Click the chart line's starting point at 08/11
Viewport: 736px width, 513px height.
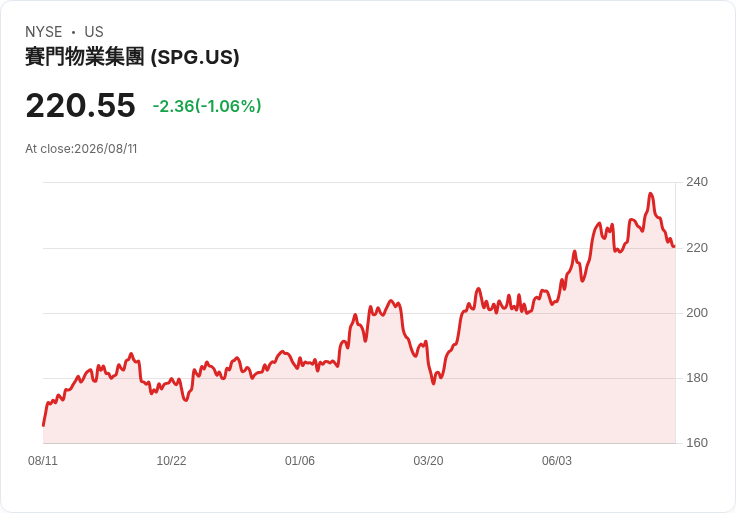[x=43, y=426]
